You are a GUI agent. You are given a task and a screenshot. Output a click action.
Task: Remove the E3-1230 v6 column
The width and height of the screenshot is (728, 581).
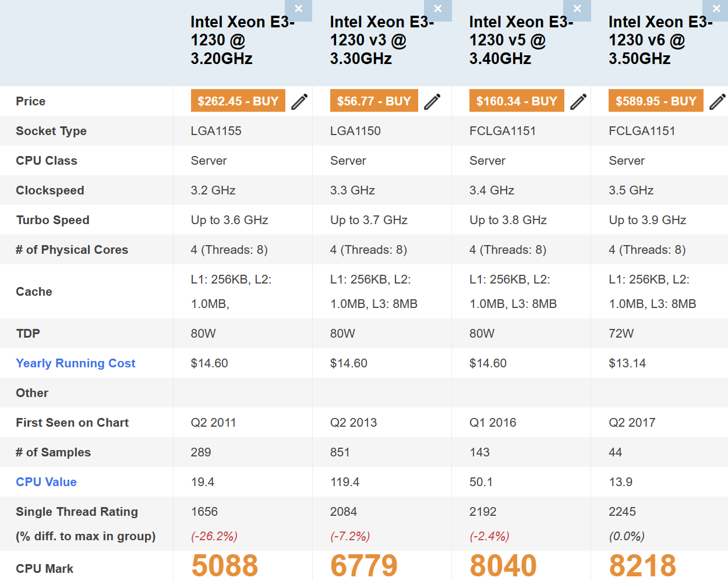pos(716,9)
